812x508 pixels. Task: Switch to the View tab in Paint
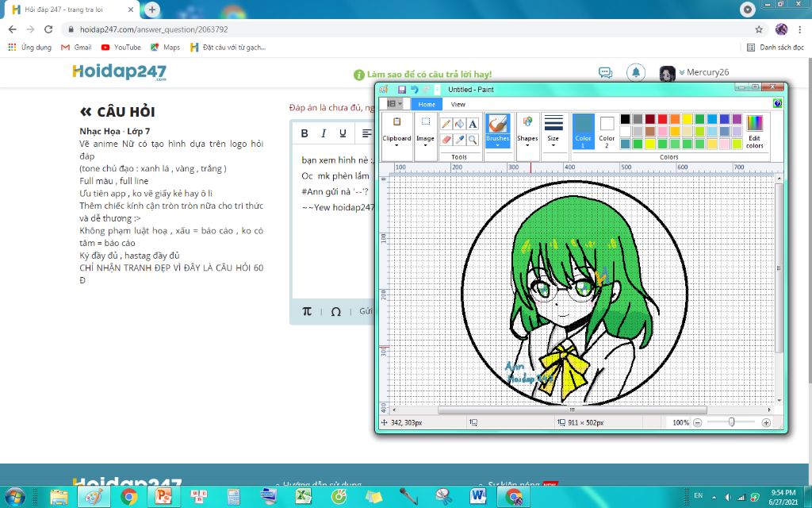click(x=458, y=103)
